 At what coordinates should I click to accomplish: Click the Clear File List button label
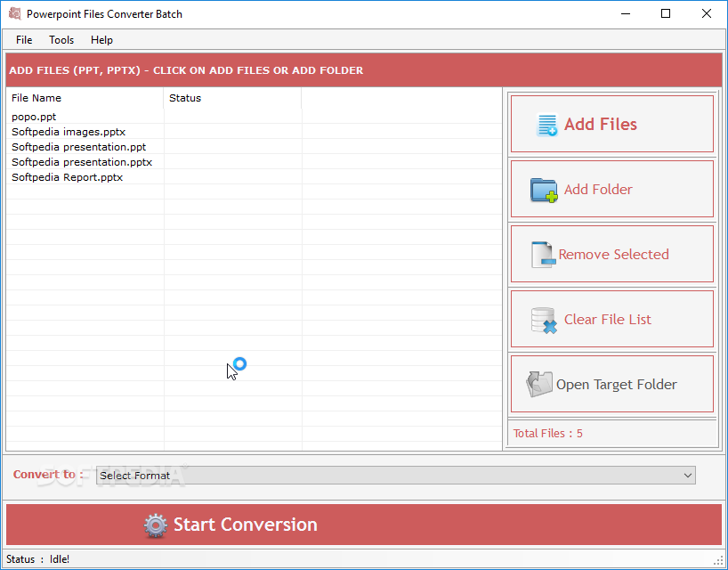[607, 319]
